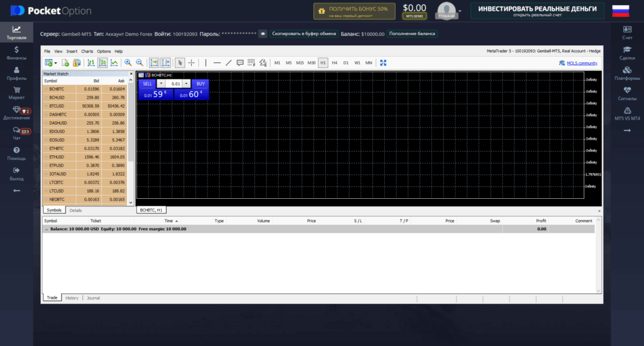Collapse the Balance row chevron
This screenshot has width=644, height=346.
46,229
